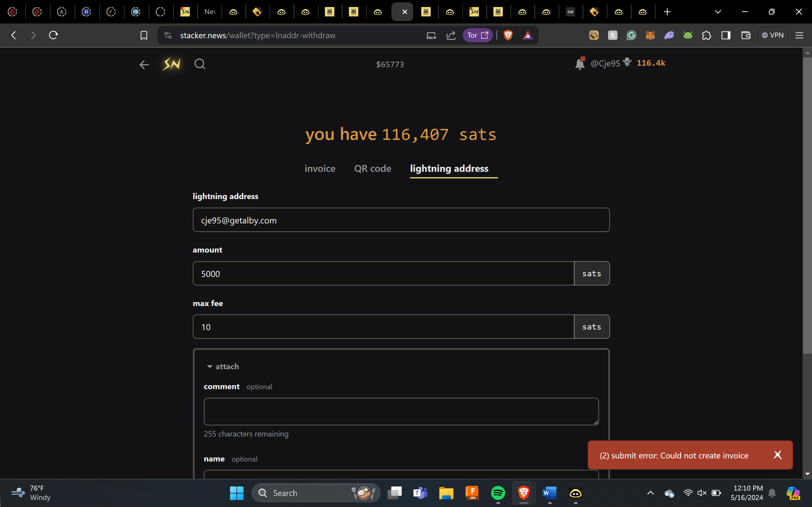812x507 pixels.
Task: Open the @Cje95 profile link
Action: point(605,63)
